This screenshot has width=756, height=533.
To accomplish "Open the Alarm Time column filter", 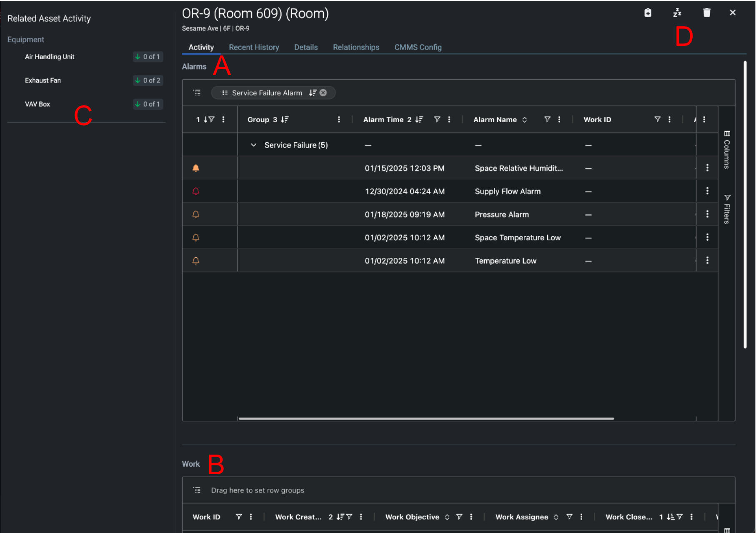I will 437,120.
